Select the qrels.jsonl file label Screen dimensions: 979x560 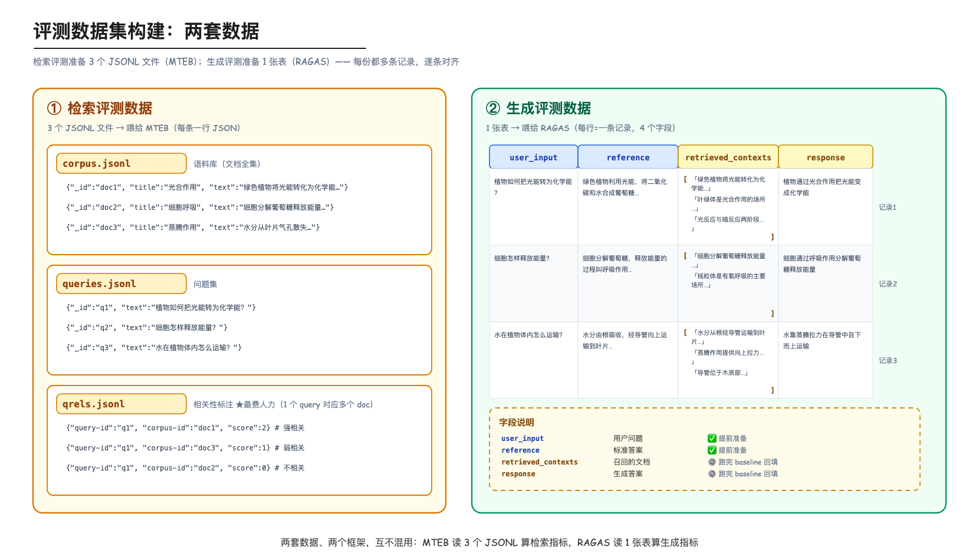click(x=121, y=404)
